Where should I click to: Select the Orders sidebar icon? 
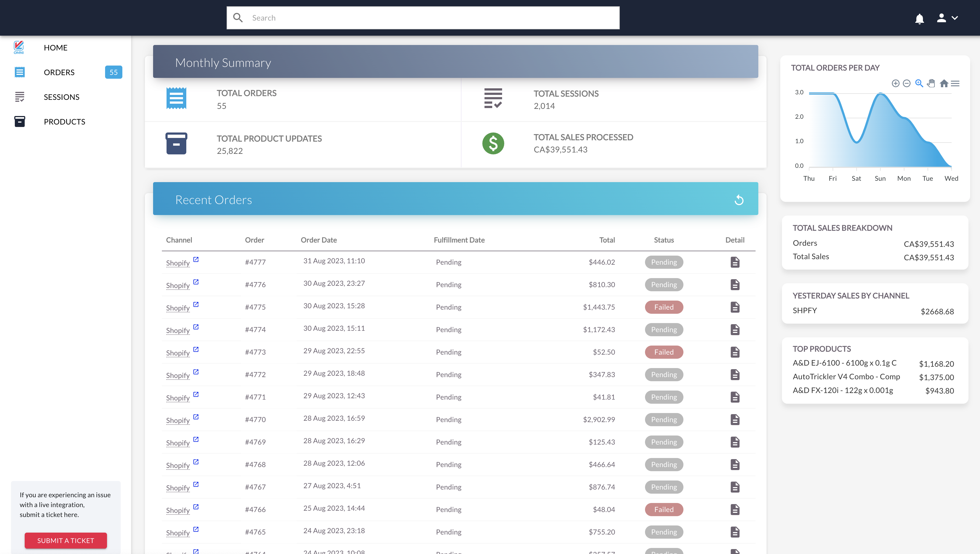pos(19,72)
